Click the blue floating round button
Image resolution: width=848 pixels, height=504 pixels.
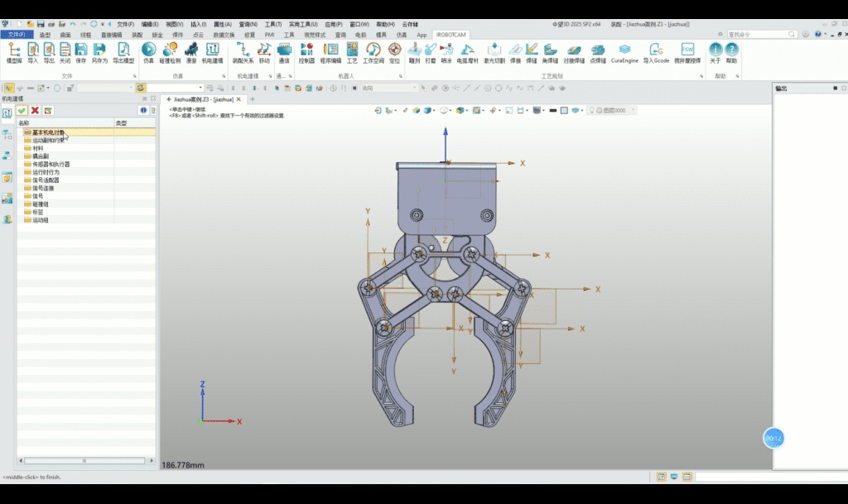pos(773,438)
